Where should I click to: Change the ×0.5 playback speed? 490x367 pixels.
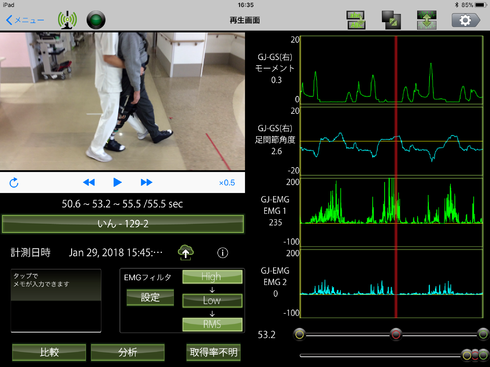pyautogui.click(x=227, y=183)
